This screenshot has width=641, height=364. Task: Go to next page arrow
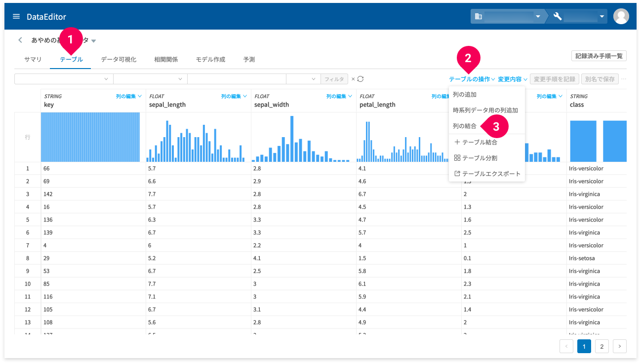click(620, 346)
